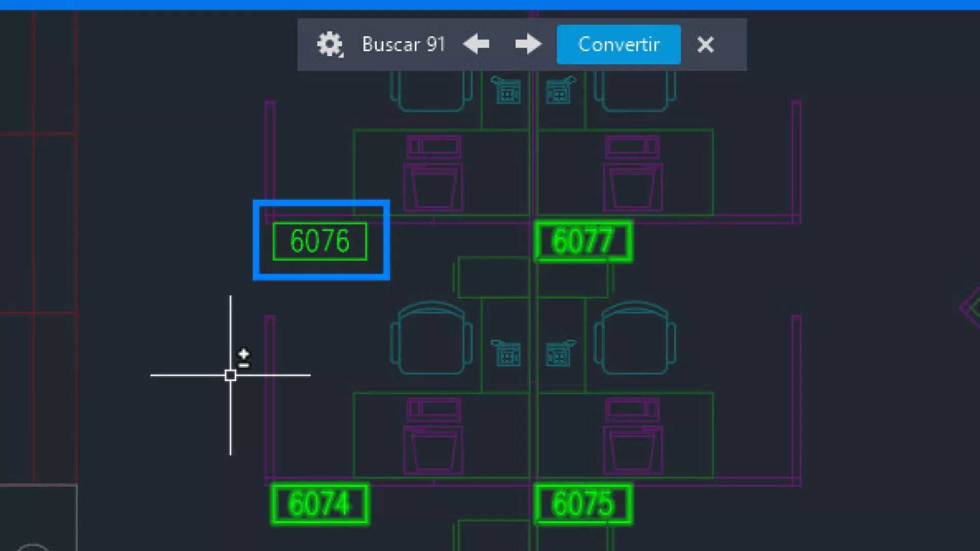Go to the next match with right arrow
980x551 pixels.
coord(528,44)
